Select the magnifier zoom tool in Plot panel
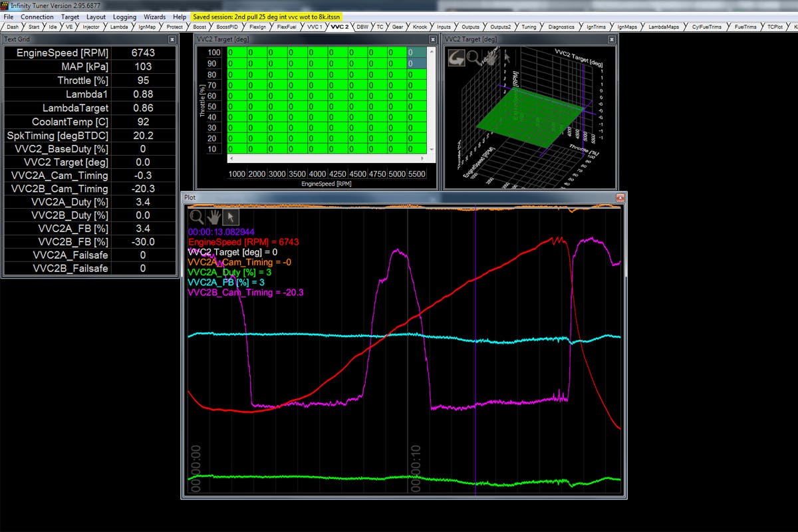The image size is (798, 532). pos(197,217)
